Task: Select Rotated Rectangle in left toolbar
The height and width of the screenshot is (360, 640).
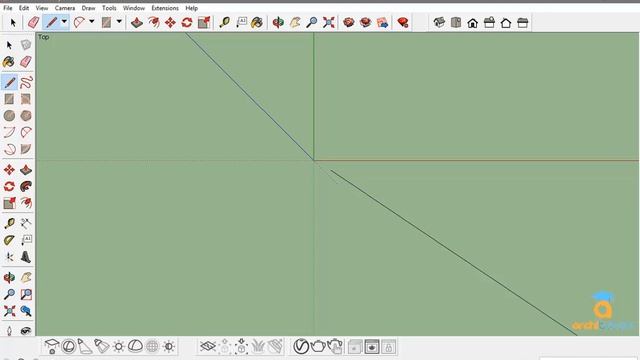Action: click(26, 99)
